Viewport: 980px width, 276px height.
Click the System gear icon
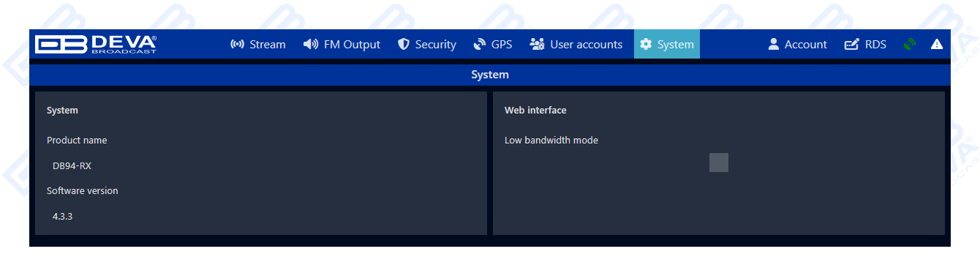[646, 45]
